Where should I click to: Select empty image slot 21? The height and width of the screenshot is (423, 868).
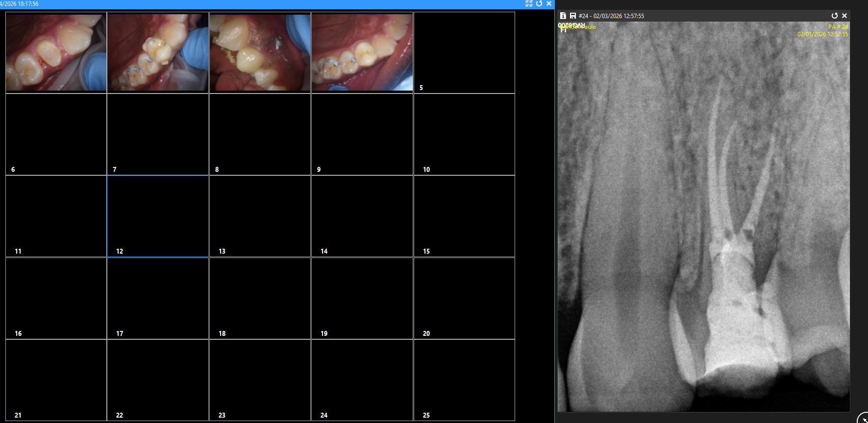(56, 380)
